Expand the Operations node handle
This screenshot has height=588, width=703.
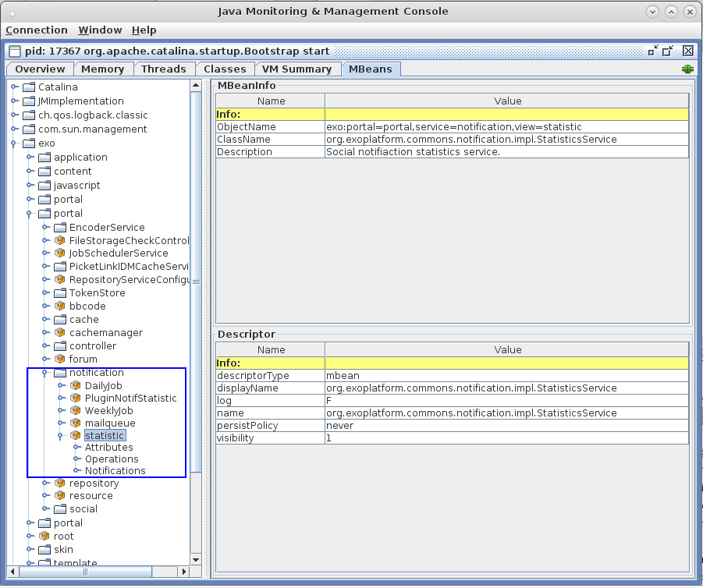[x=77, y=459]
